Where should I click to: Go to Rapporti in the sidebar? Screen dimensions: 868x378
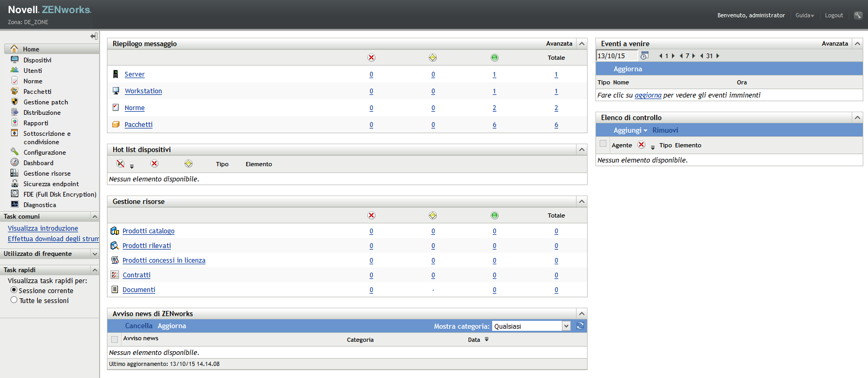click(x=36, y=123)
